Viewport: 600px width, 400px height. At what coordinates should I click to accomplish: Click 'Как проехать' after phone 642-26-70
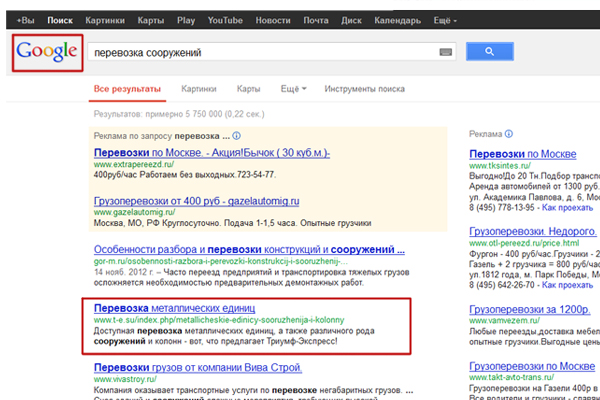[567, 285]
